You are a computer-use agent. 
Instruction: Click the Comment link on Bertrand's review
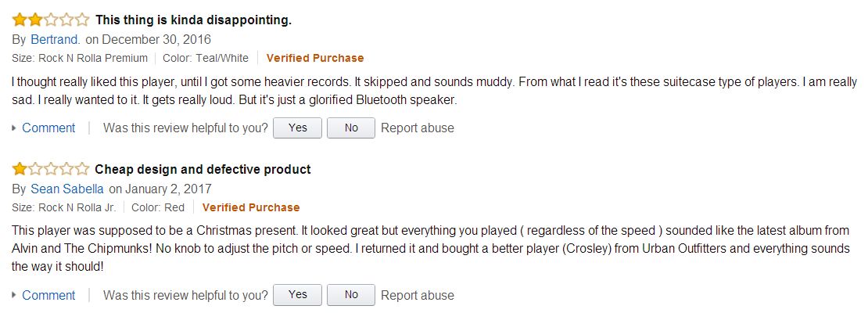48,128
